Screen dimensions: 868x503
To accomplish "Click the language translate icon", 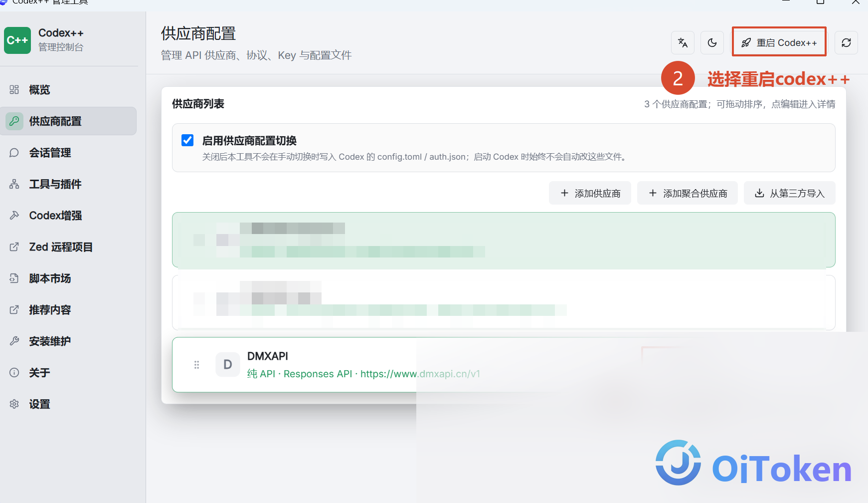I will click(683, 43).
